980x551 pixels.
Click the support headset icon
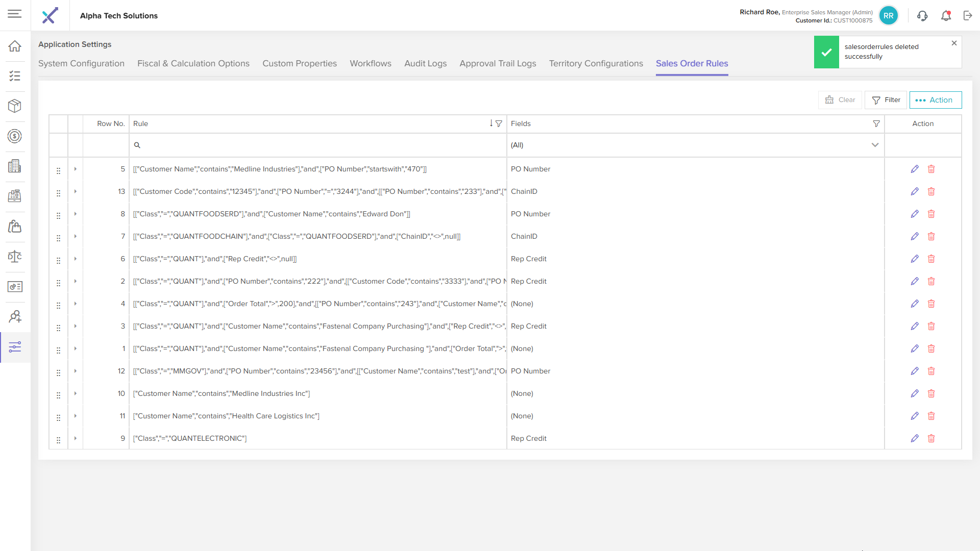coord(922,16)
